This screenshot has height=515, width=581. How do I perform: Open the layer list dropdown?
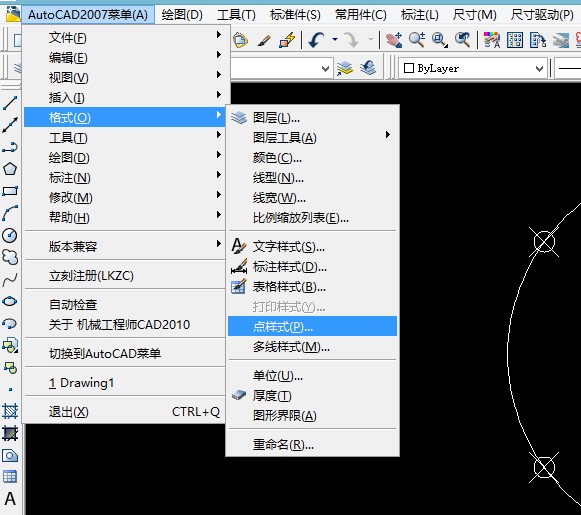click(x=325, y=69)
